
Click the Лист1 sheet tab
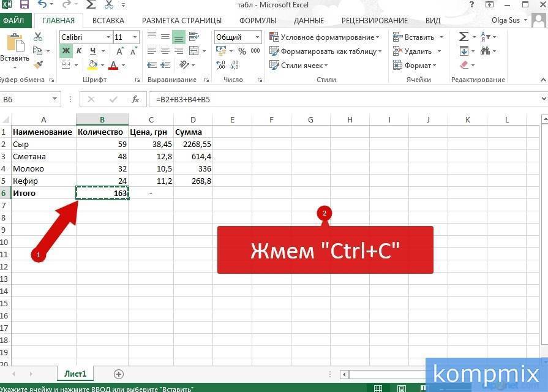coord(75,373)
